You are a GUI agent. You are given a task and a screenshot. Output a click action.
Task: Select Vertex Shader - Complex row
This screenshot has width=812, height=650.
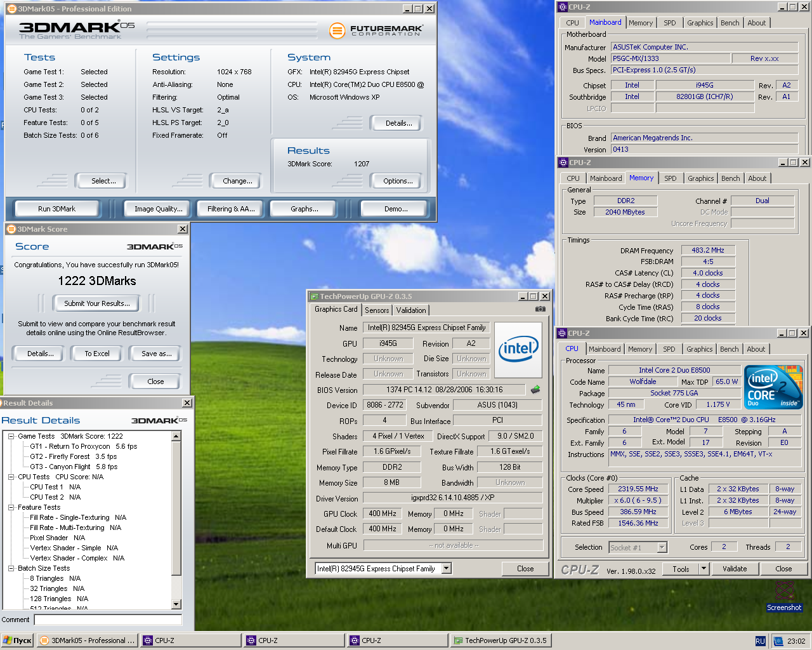pyautogui.click(x=77, y=558)
